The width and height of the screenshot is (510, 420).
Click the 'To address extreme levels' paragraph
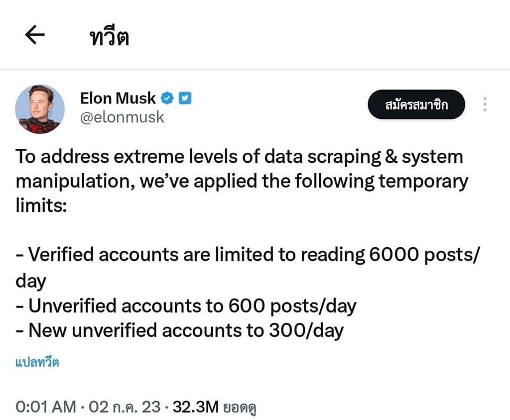[x=242, y=181]
